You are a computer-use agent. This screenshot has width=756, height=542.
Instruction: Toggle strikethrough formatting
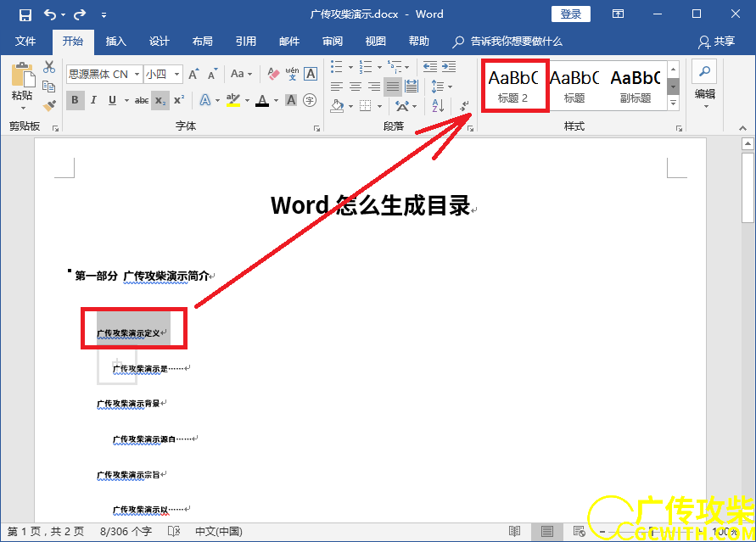click(141, 100)
